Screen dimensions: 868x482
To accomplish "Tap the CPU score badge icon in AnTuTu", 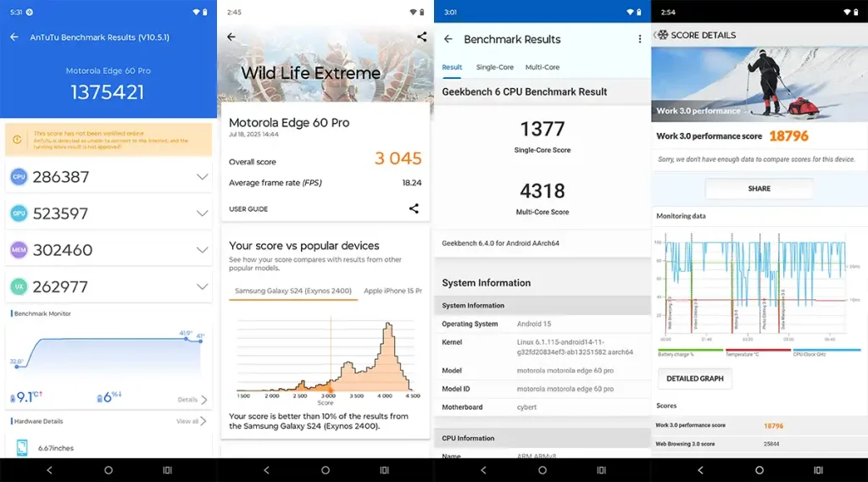I will coord(19,176).
